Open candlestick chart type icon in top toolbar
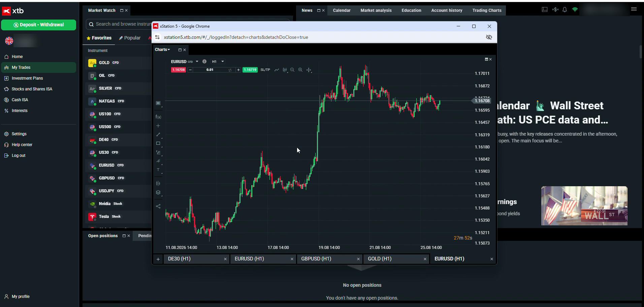 coord(285,70)
